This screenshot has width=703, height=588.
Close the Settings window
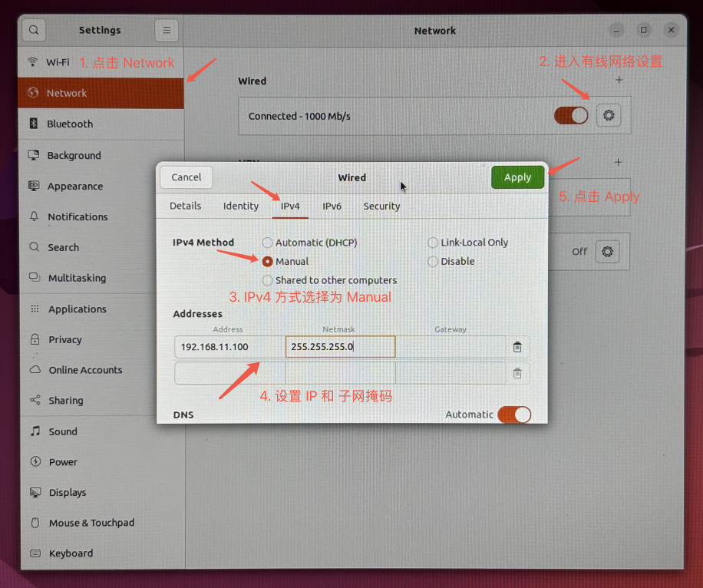click(671, 30)
